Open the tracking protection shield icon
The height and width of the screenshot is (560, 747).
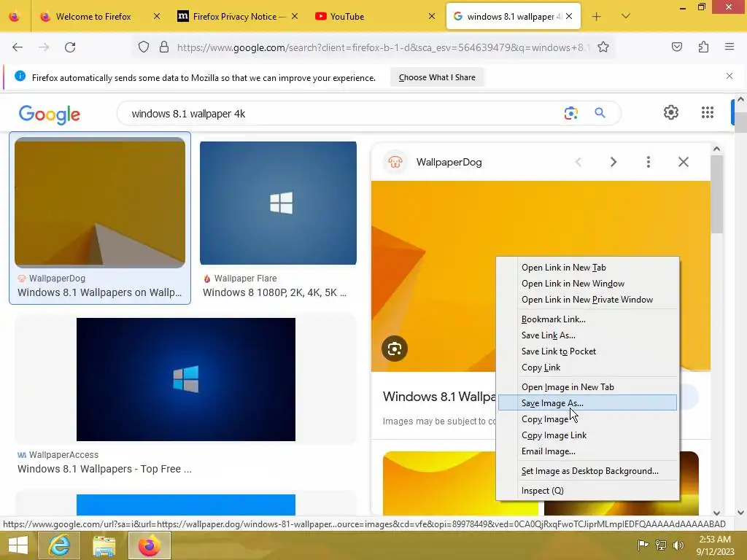(x=144, y=47)
